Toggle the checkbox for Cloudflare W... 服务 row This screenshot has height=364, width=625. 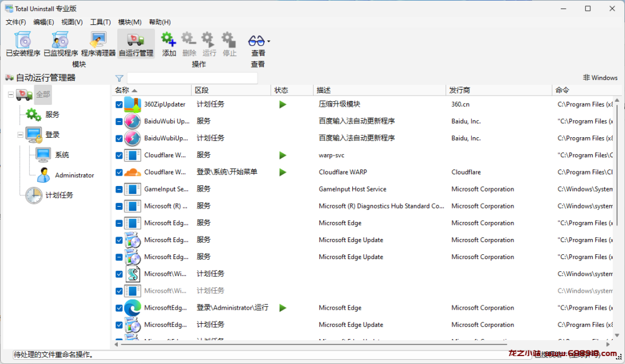click(x=119, y=155)
